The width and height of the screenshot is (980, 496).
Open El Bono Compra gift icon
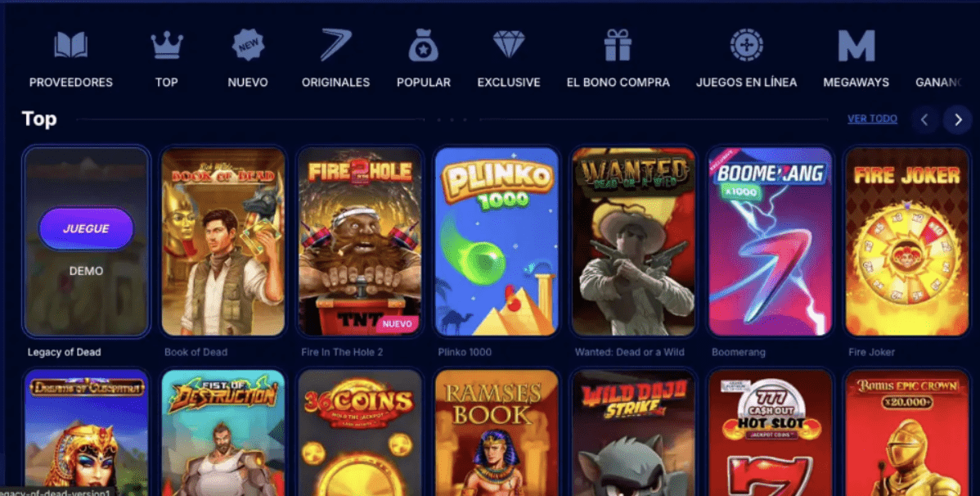click(x=618, y=45)
